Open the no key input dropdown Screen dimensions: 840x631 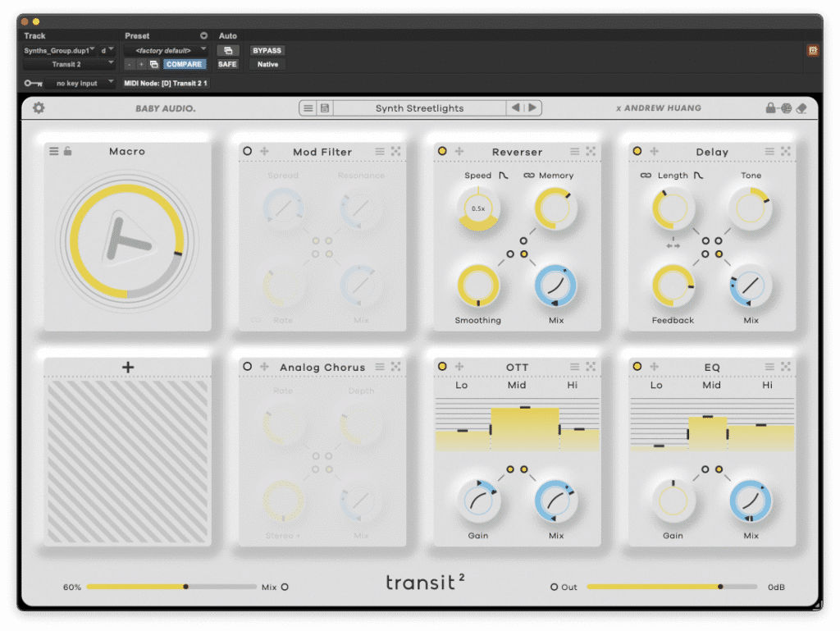click(80, 83)
